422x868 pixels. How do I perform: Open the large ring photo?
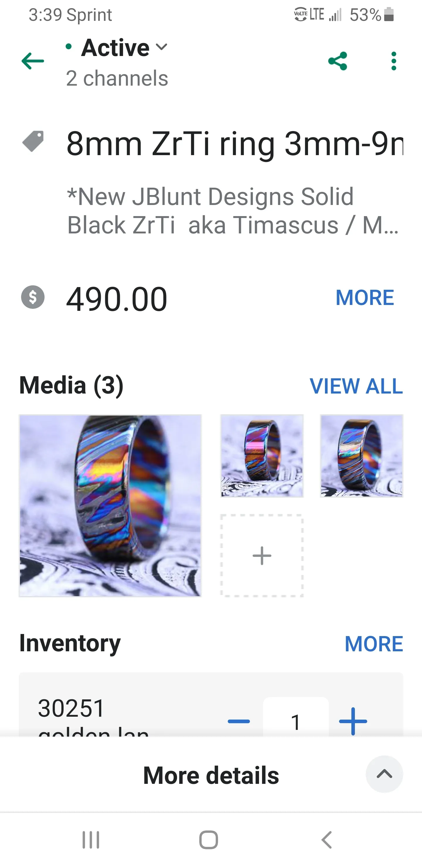110,506
